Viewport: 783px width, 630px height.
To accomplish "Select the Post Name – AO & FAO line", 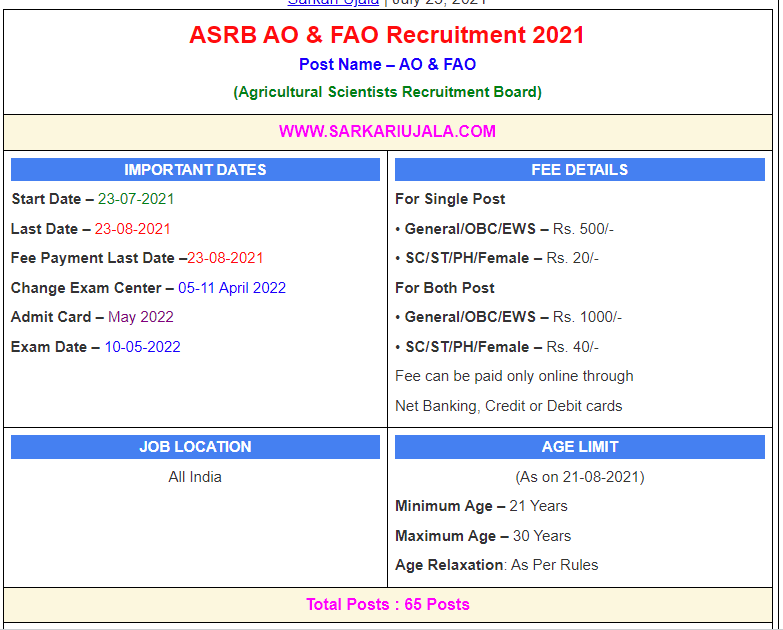I will [x=387, y=64].
